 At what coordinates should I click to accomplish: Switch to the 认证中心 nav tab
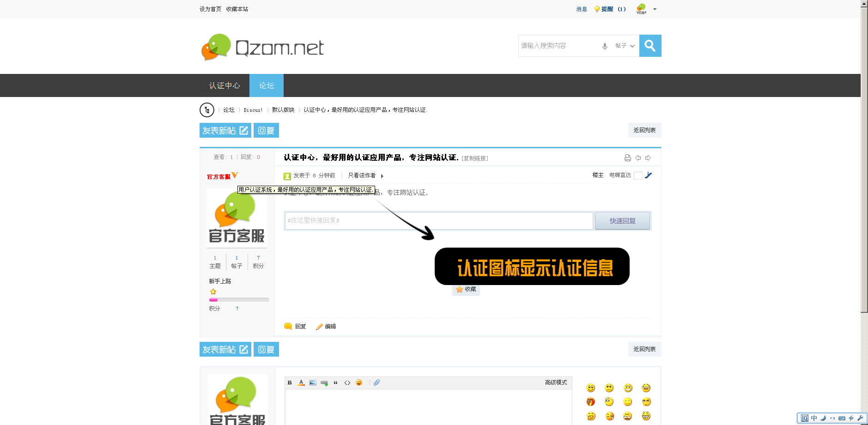[x=225, y=85]
